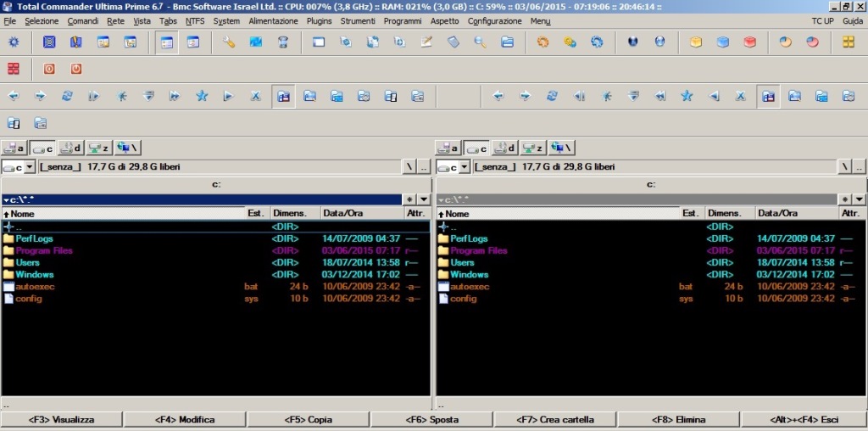Click the magnifying glass search icon
The width and height of the screenshot is (868, 431).
click(x=480, y=42)
